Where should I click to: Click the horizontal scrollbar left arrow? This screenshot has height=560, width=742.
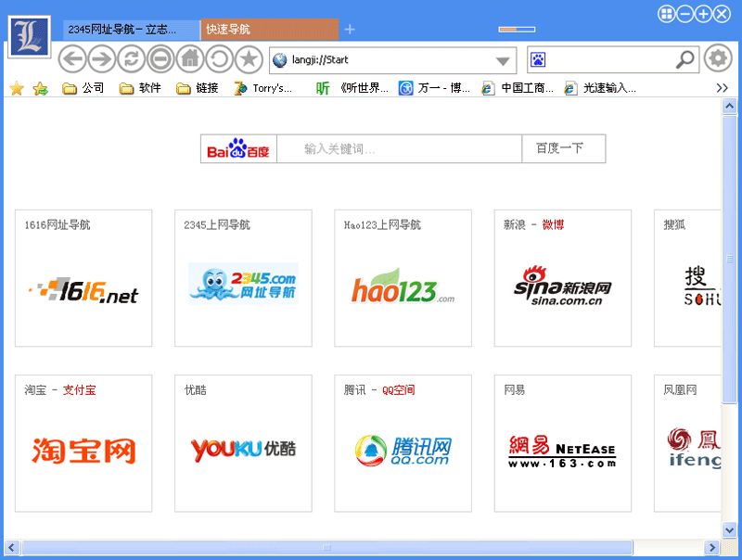click(12, 548)
